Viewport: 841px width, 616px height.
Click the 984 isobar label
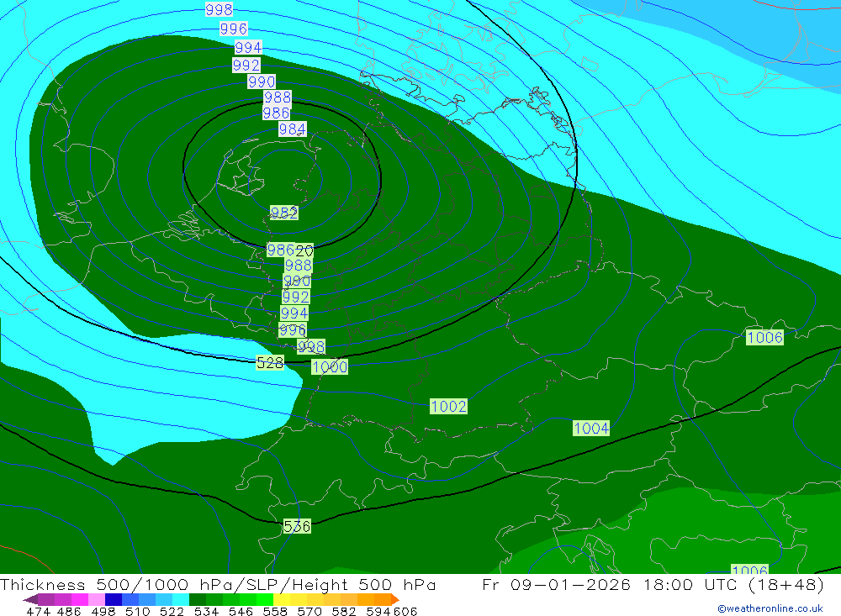click(293, 129)
